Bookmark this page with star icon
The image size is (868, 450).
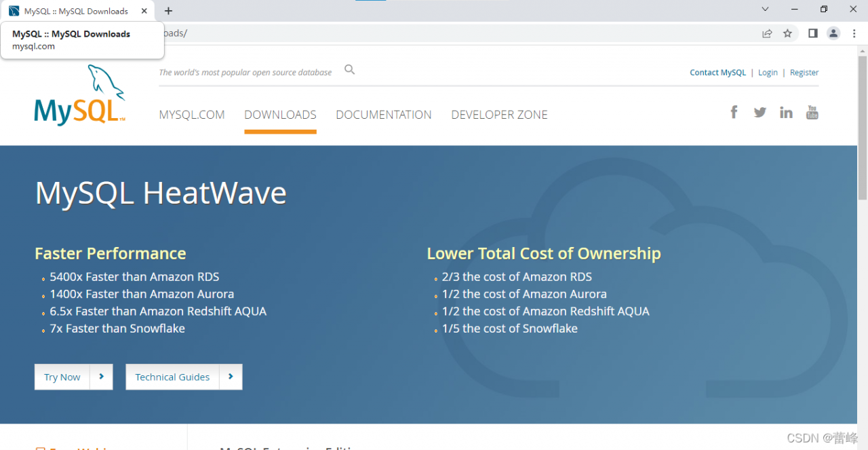tap(787, 33)
